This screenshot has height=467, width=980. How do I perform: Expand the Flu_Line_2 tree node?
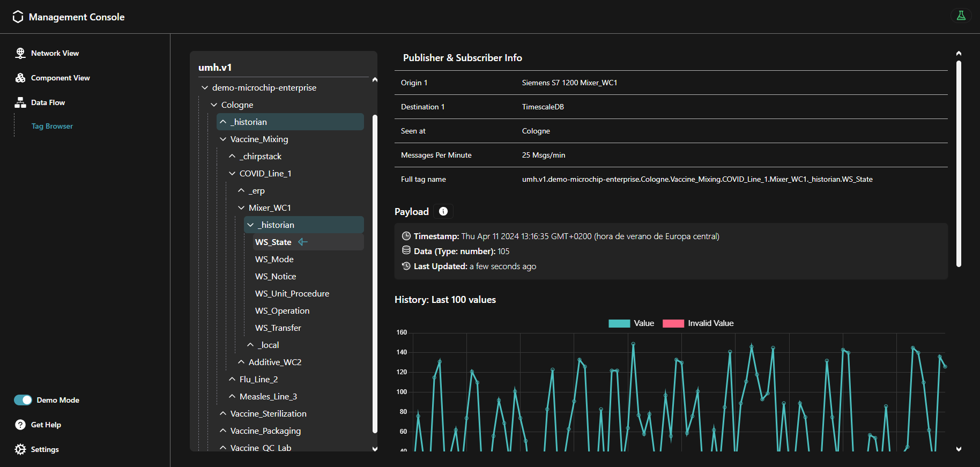click(x=232, y=380)
